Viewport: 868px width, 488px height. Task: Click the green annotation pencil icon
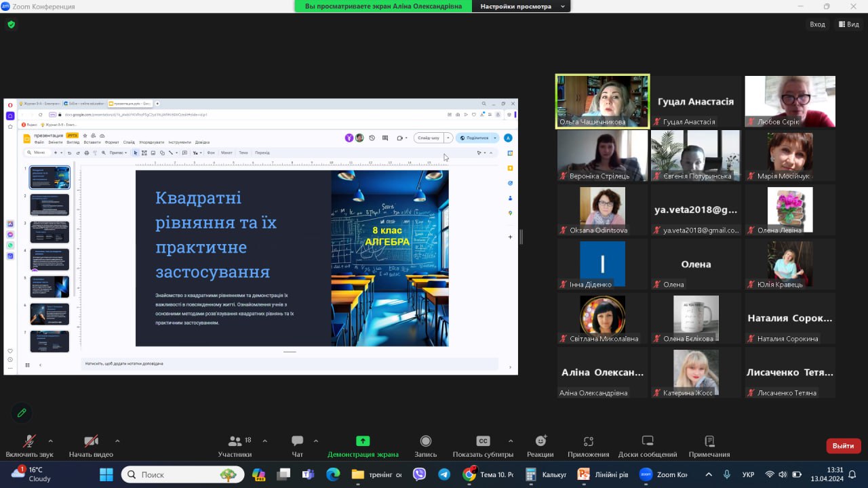(22, 412)
